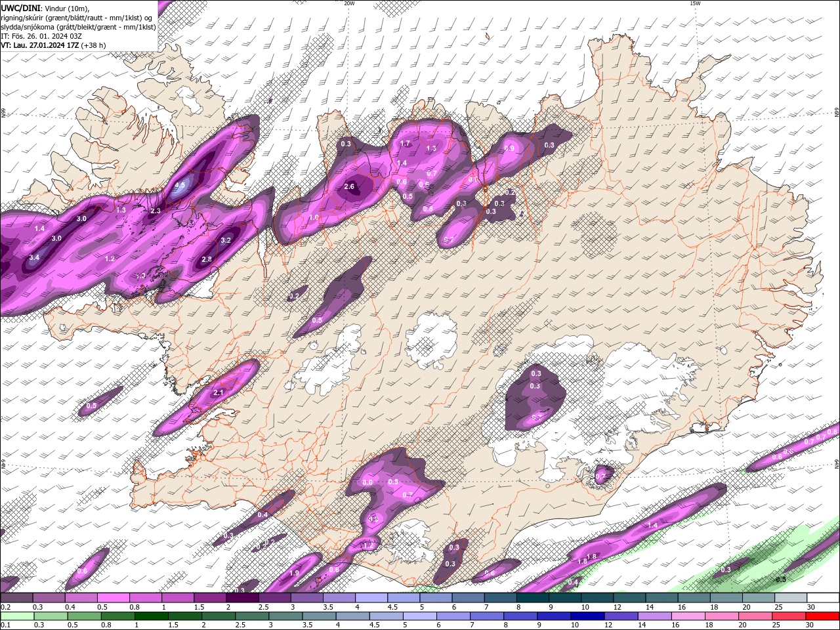Click rain scale swatch between 2.5 and 3
Image resolution: width=840 pixels, height=630 pixels.
252,616
